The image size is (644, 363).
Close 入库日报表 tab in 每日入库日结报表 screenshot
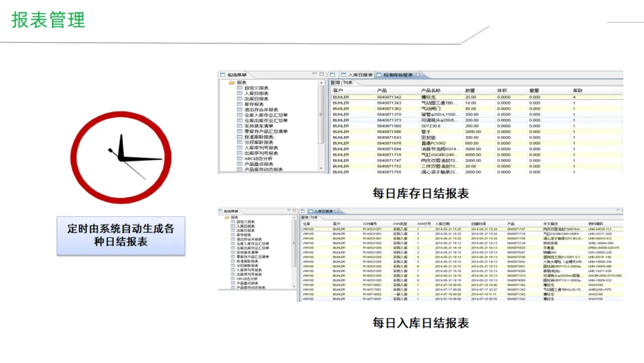point(336,211)
